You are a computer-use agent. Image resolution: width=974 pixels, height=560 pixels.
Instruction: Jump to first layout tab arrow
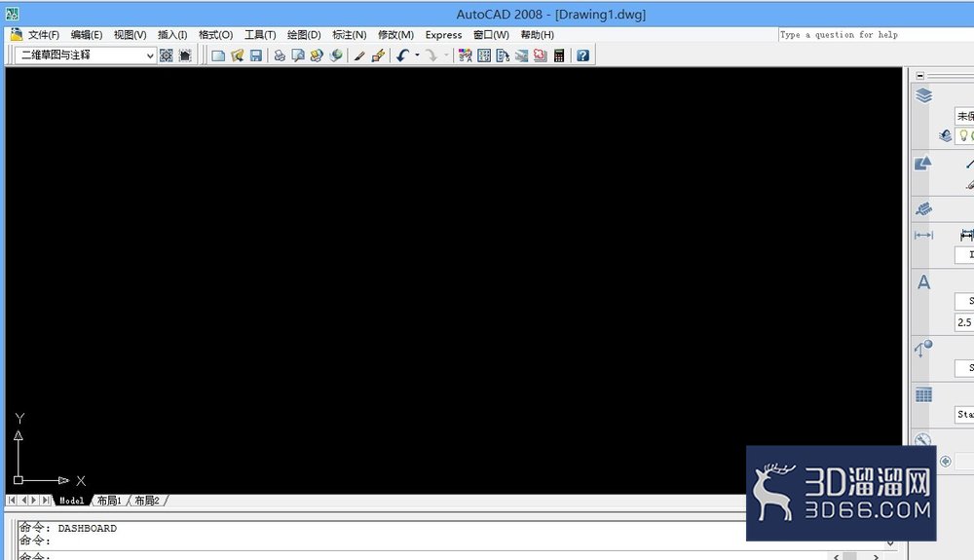(x=12, y=500)
